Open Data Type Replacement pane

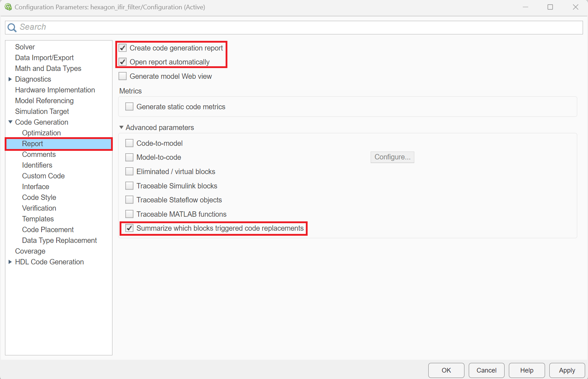59,240
